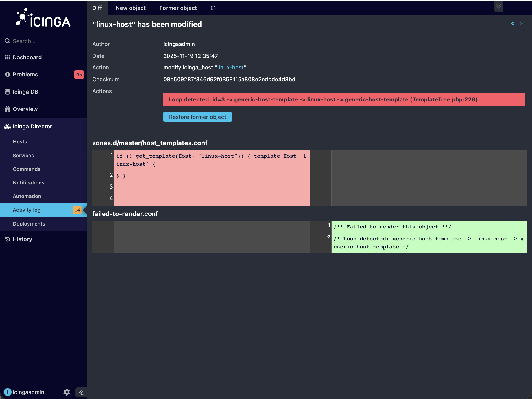Open the Problems section

pyautogui.click(x=25, y=74)
